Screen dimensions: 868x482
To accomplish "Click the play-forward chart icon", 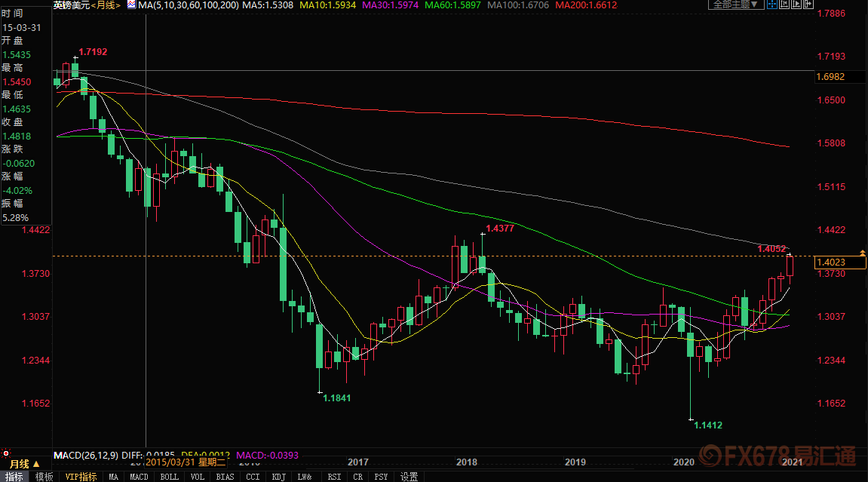I will click(796, 5).
